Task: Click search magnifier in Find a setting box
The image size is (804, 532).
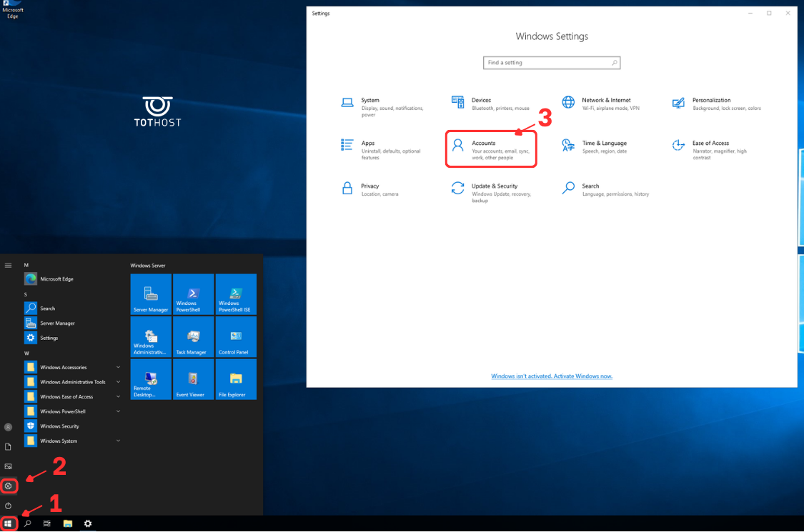Action: 615,63
